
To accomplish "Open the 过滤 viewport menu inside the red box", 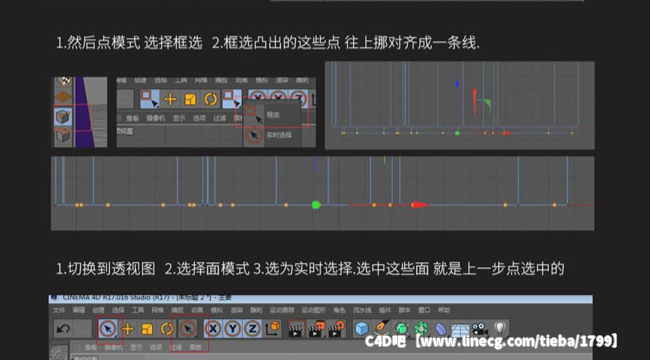I will coord(176,347).
